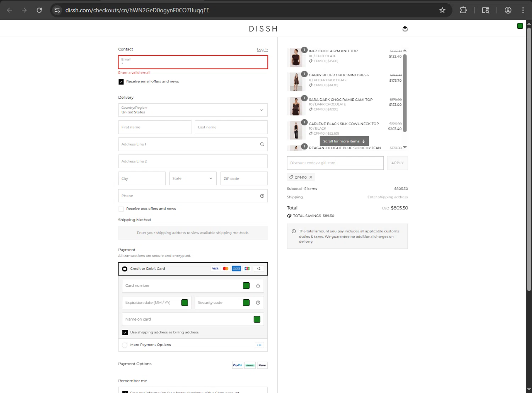Click the PayPal payment logo
This screenshot has height=393, width=532.
pyautogui.click(x=238, y=365)
